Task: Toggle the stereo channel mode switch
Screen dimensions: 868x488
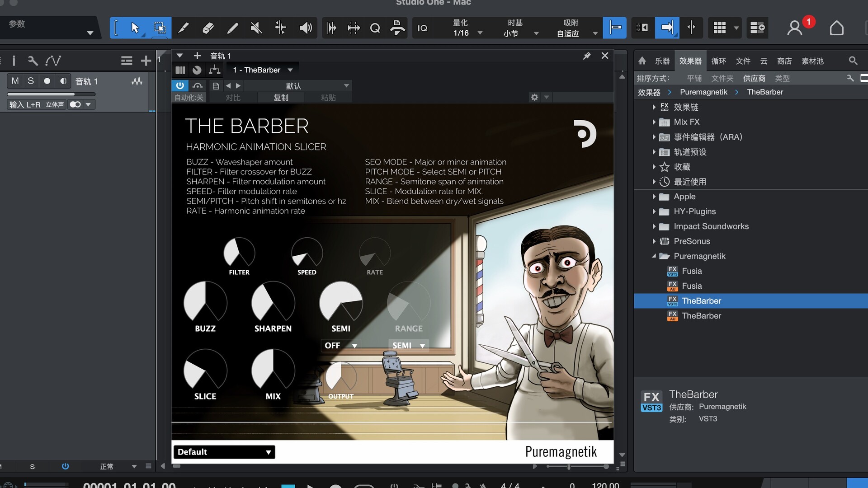Action: [x=75, y=104]
